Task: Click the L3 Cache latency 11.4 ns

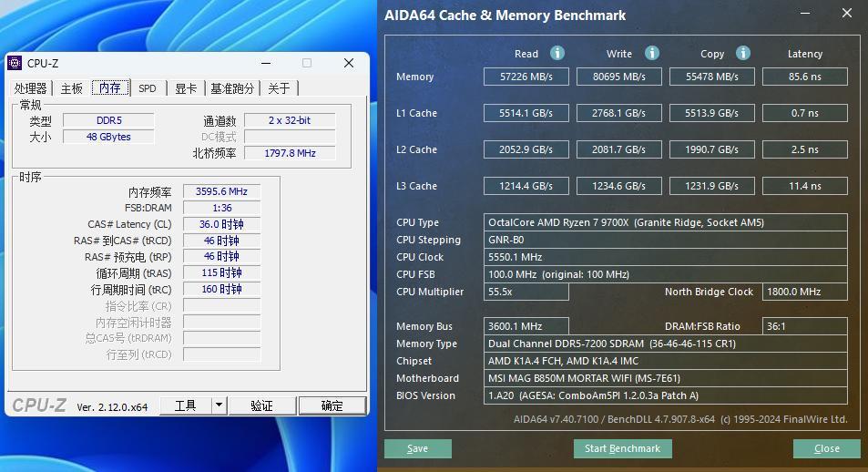Action: pyautogui.click(x=805, y=186)
